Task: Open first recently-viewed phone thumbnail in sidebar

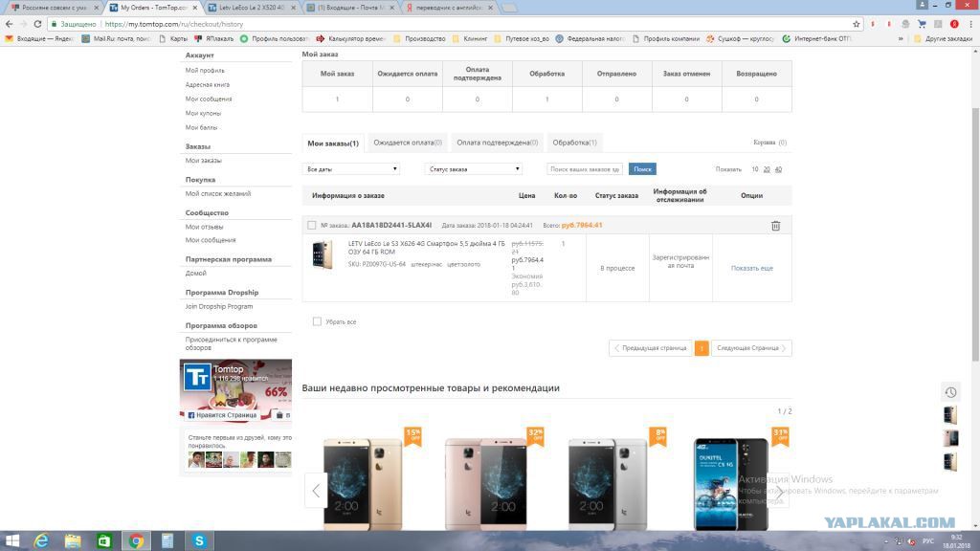Action: point(950,415)
